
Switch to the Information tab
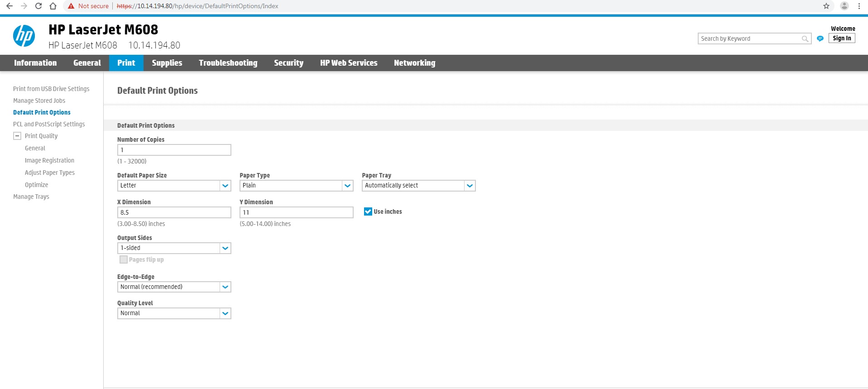point(35,63)
